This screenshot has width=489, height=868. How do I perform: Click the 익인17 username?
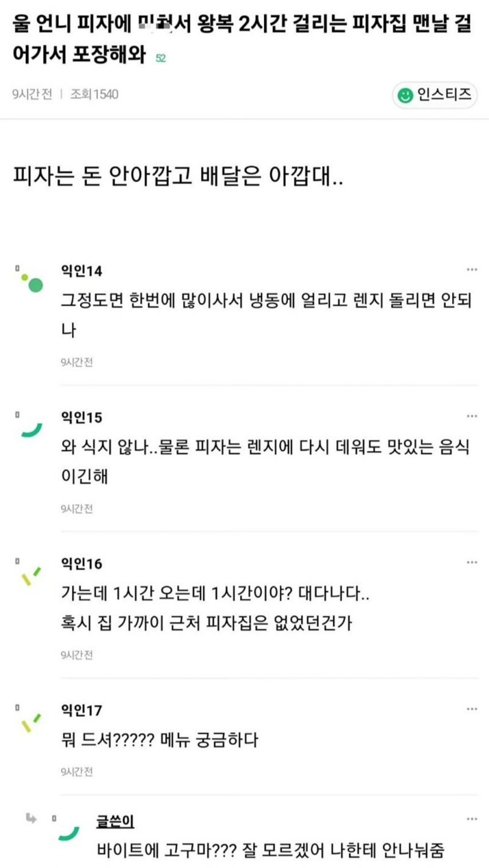pos(81,711)
